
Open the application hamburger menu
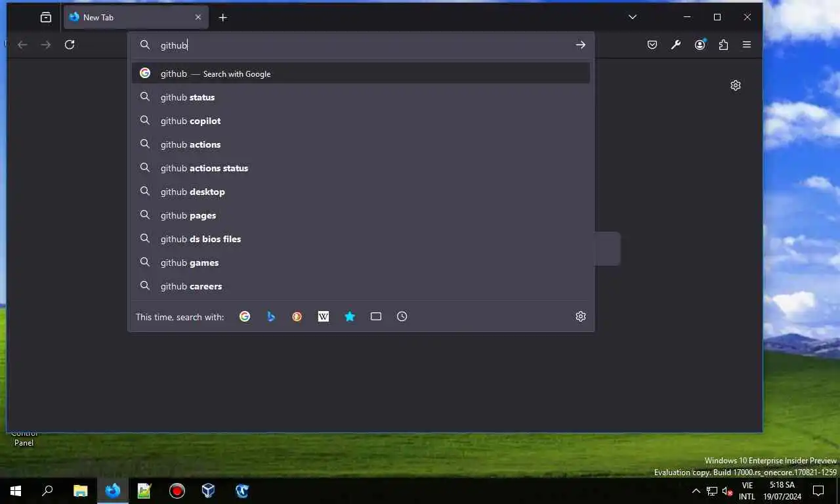(747, 45)
